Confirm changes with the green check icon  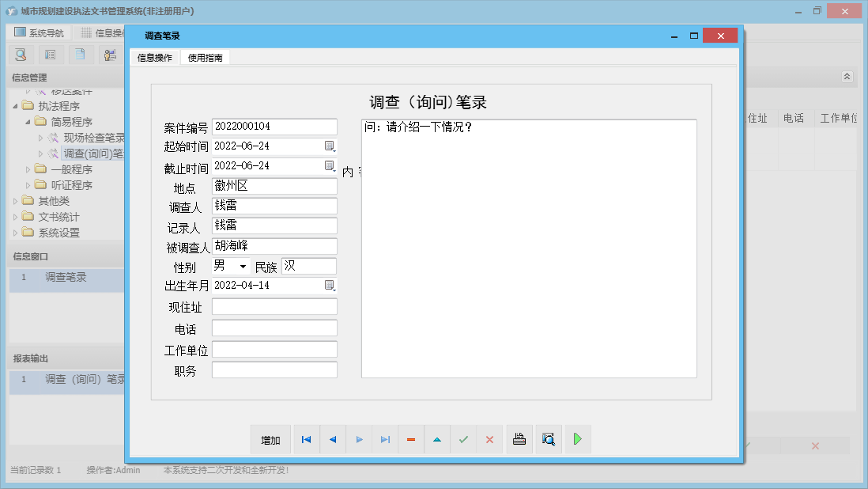tap(463, 439)
